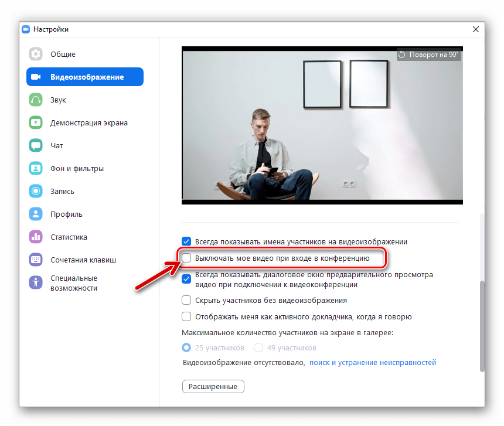Close the Настройки window
This screenshot has width=504, height=426.
tap(476, 29)
